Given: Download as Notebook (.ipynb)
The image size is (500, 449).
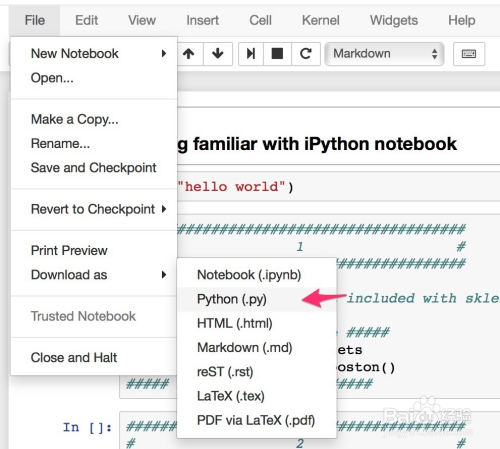Looking at the screenshot, I should click(x=257, y=275).
